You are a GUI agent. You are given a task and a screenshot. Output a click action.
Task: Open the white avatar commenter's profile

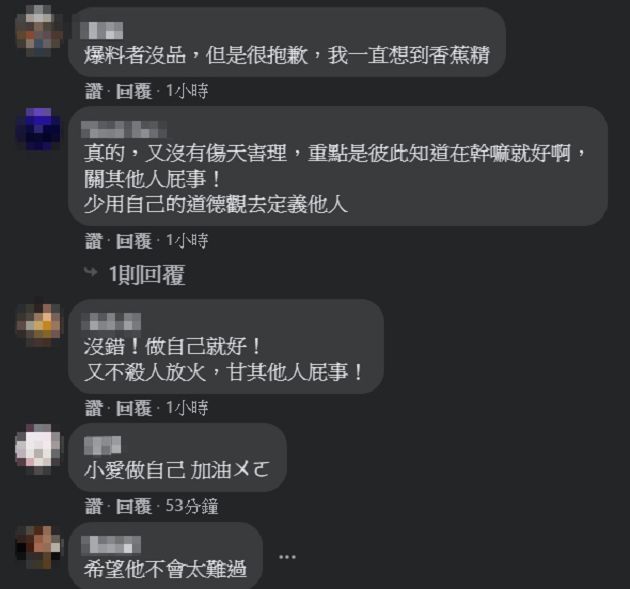(x=39, y=449)
